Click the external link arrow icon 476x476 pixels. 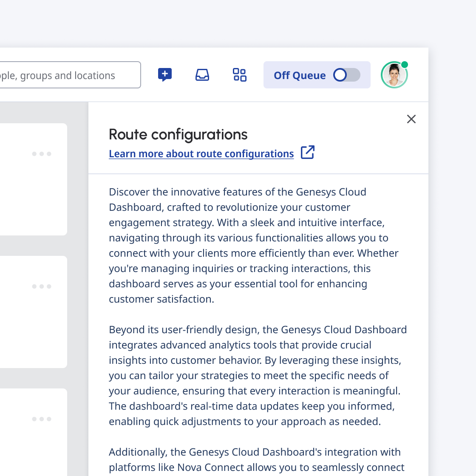[308, 153]
